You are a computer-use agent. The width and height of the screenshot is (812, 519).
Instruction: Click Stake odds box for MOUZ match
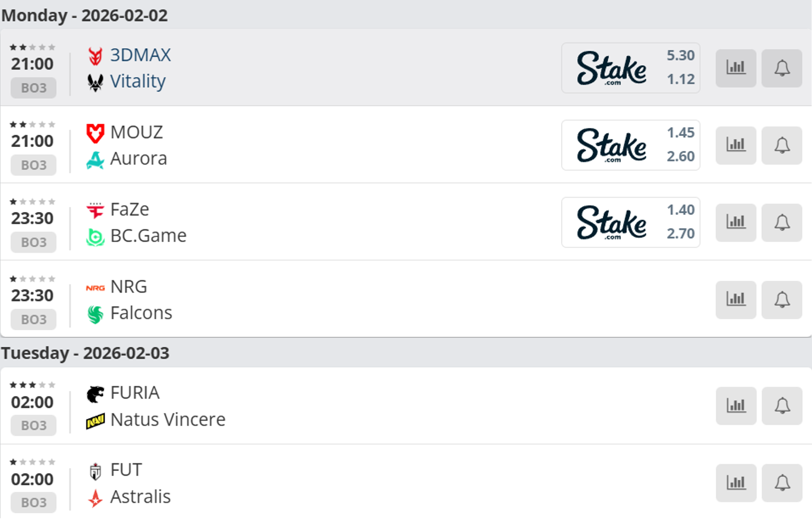point(630,145)
